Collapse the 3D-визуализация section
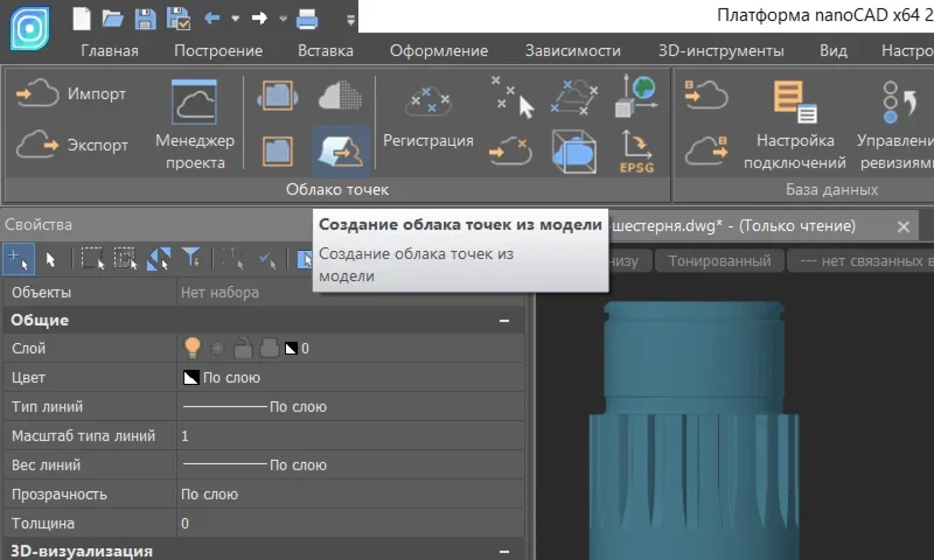 click(504, 552)
